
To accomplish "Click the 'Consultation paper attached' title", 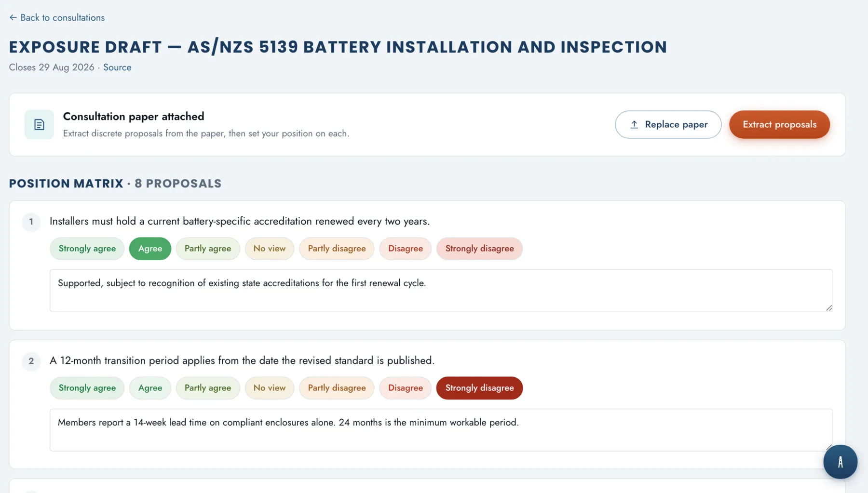I will [x=134, y=117].
